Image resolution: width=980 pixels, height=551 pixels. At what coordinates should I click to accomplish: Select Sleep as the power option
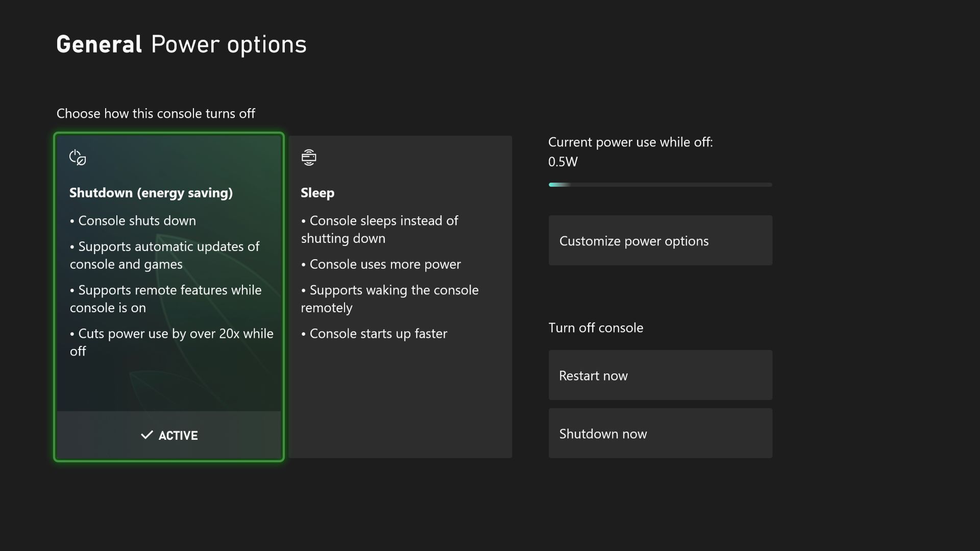[400, 297]
